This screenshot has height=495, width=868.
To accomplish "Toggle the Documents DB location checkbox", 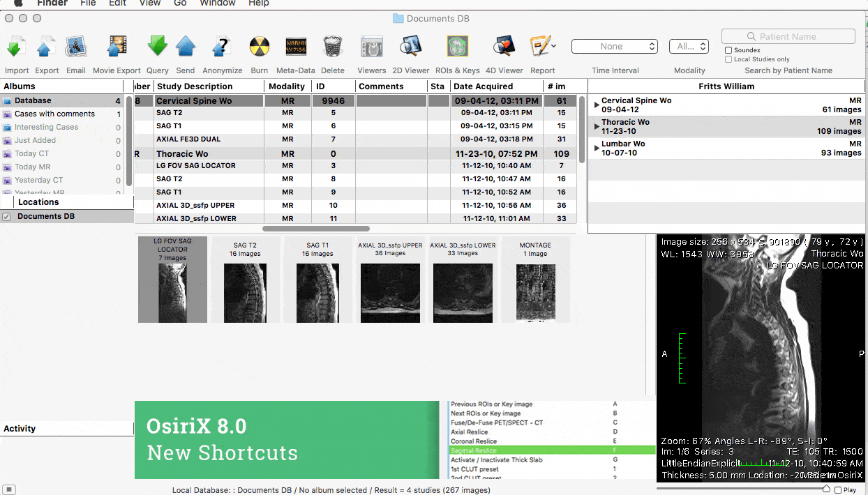I will click(6, 217).
